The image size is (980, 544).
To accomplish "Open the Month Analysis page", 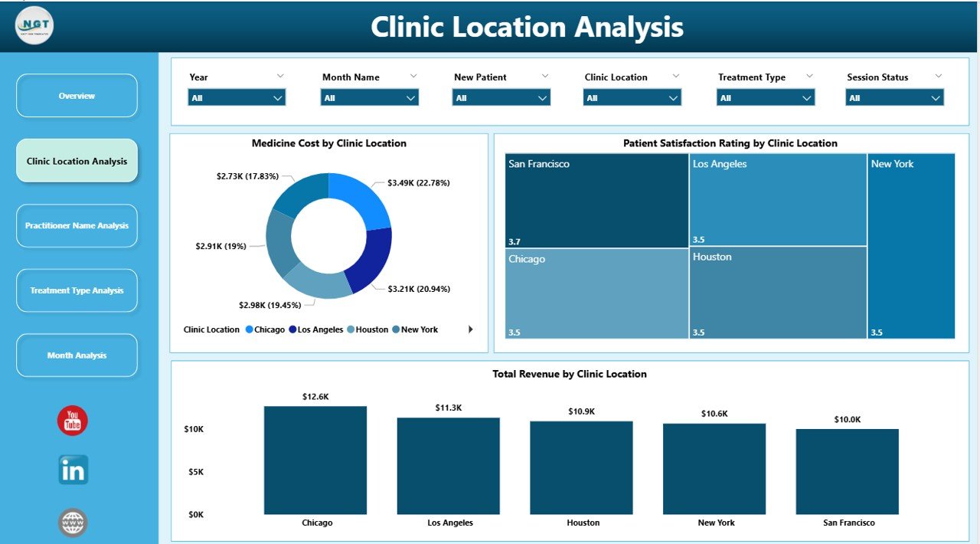I will point(76,355).
